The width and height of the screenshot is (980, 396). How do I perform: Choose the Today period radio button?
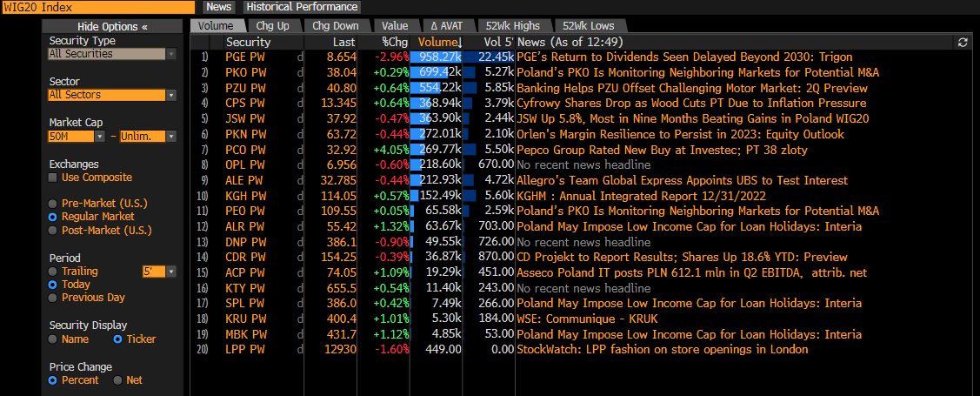click(x=54, y=285)
